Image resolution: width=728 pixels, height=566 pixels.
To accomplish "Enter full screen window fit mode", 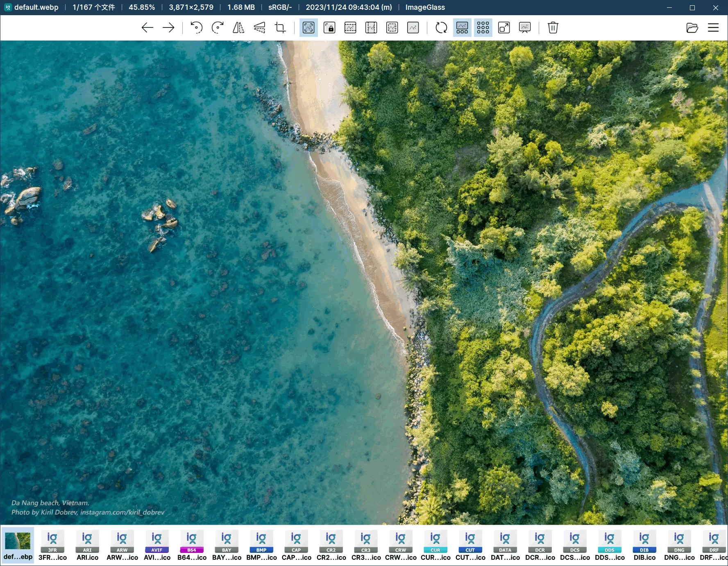I will pos(504,28).
